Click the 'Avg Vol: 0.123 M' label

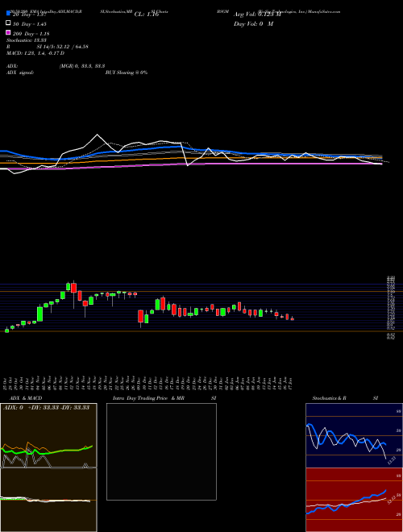point(257,15)
